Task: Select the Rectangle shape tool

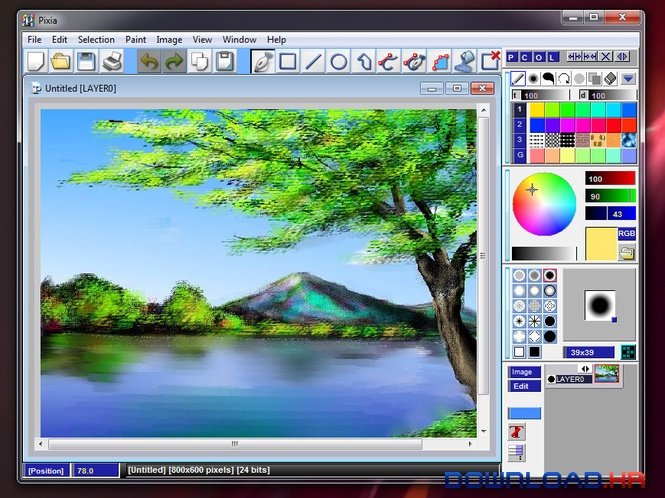Action: pos(288,62)
